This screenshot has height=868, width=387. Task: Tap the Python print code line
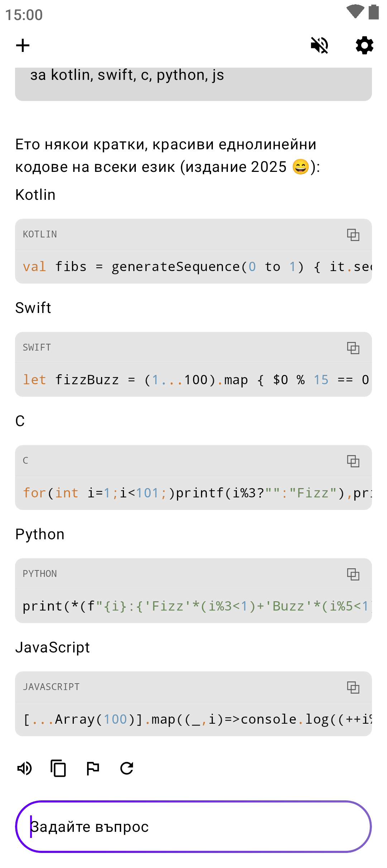(193, 606)
